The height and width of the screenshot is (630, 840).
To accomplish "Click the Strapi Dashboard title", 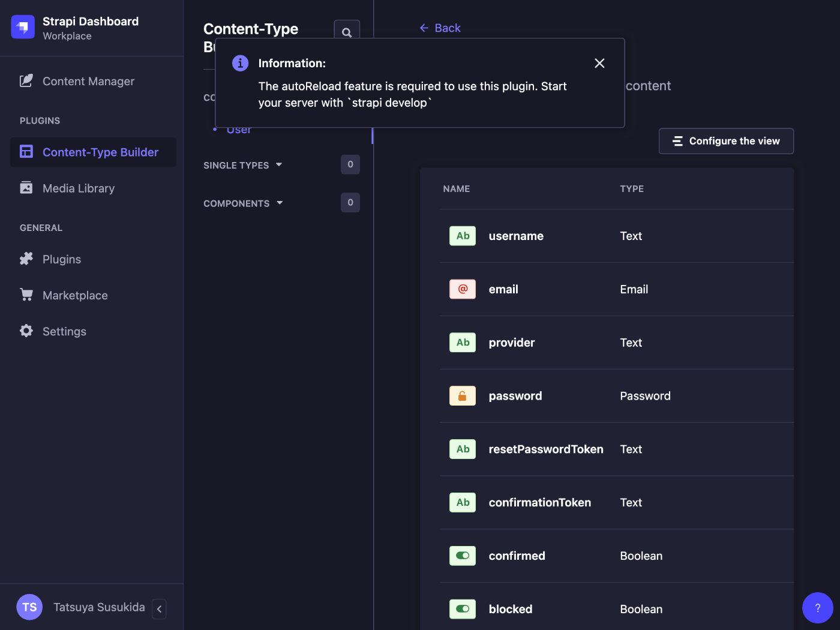I will point(91,22).
